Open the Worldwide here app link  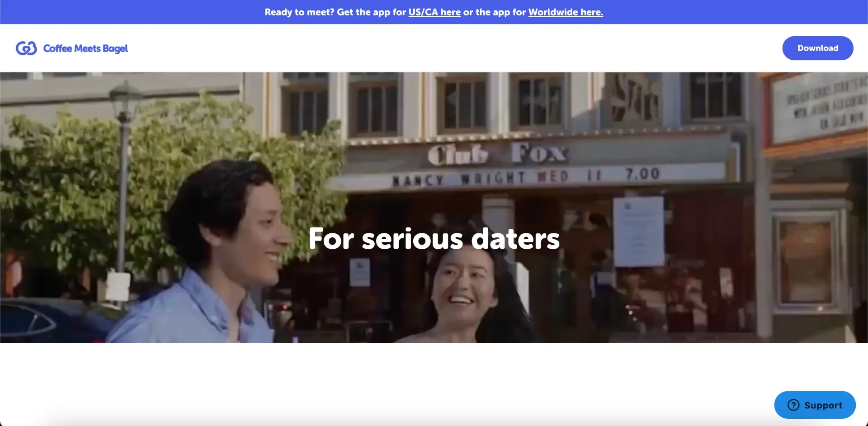pyautogui.click(x=565, y=12)
